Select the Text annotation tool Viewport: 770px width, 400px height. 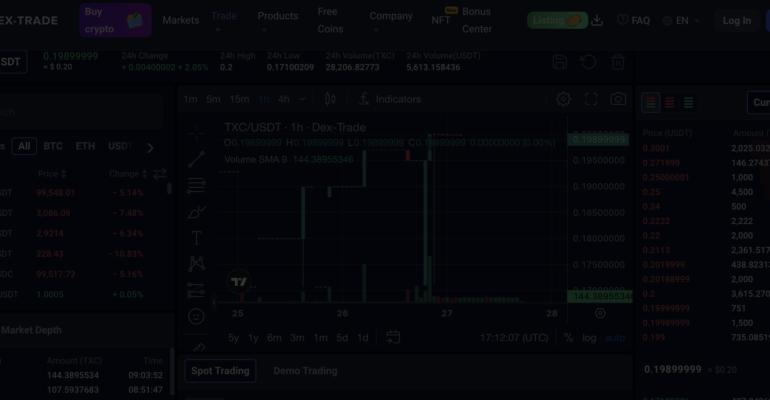coord(196,238)
